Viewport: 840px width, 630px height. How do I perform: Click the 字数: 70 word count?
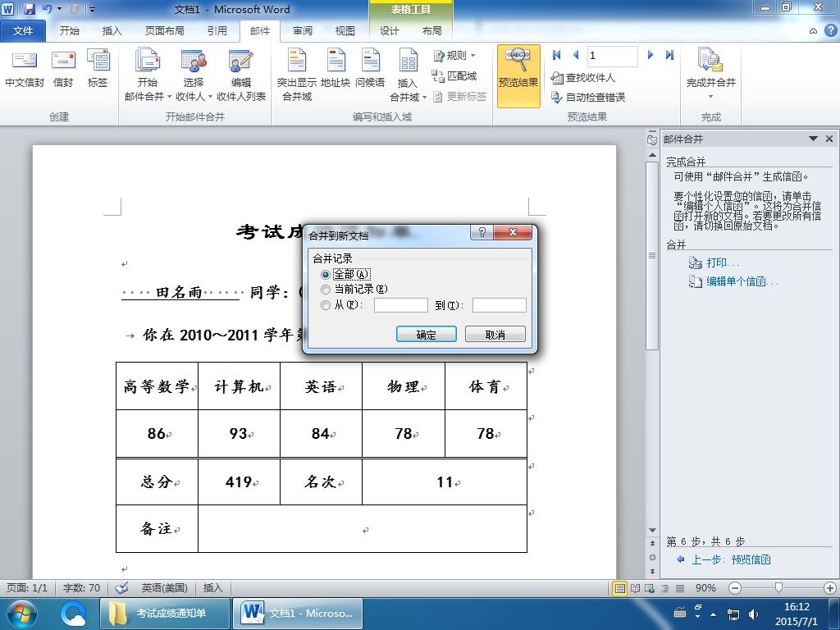(81, 587)
